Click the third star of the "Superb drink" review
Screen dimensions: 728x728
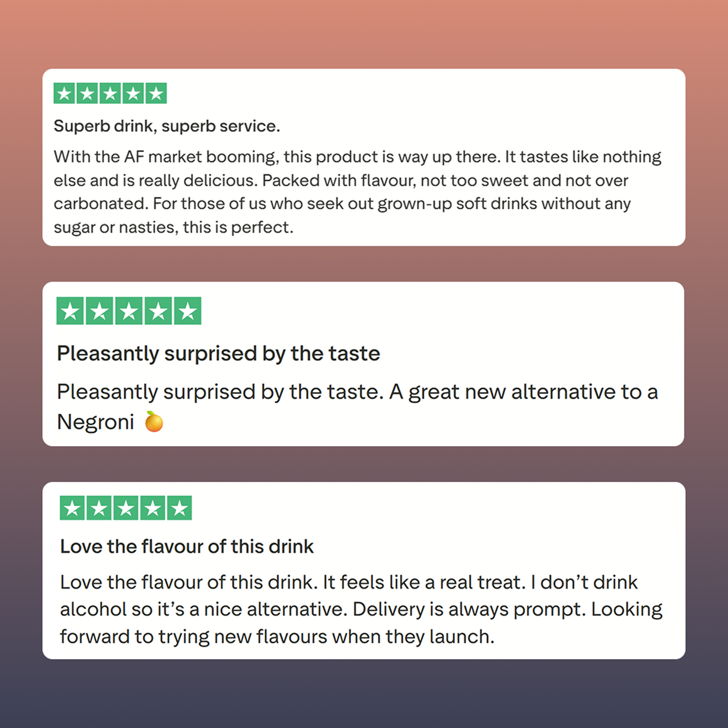tap(110, 93)
